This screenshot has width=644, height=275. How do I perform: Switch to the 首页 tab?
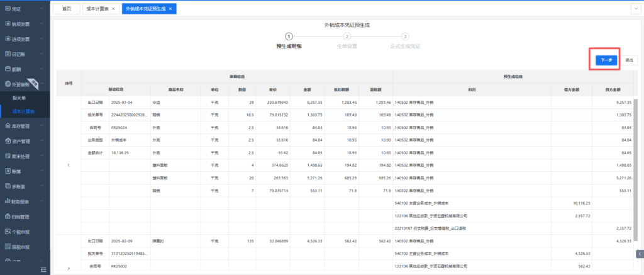(x=66, y=9)
